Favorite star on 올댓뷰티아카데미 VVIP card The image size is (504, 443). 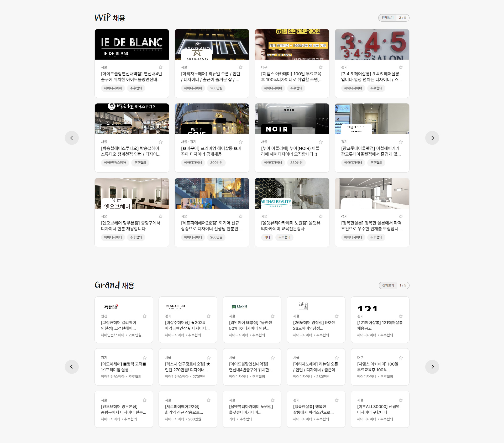coord(321,216)
